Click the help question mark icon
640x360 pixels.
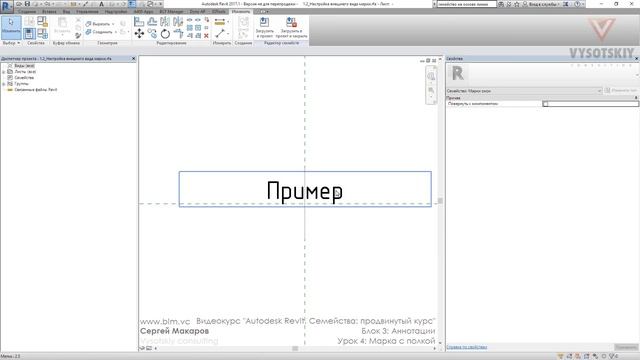coord(577,4)
